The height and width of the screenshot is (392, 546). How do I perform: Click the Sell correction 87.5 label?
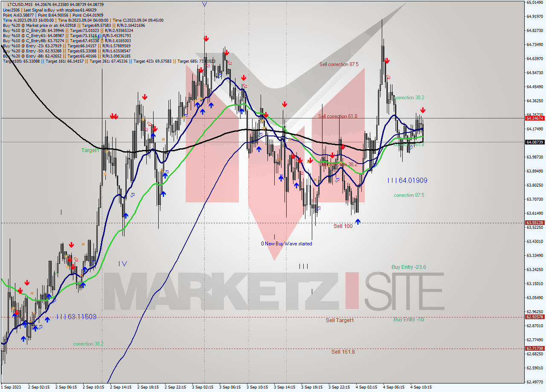(339, 64)
